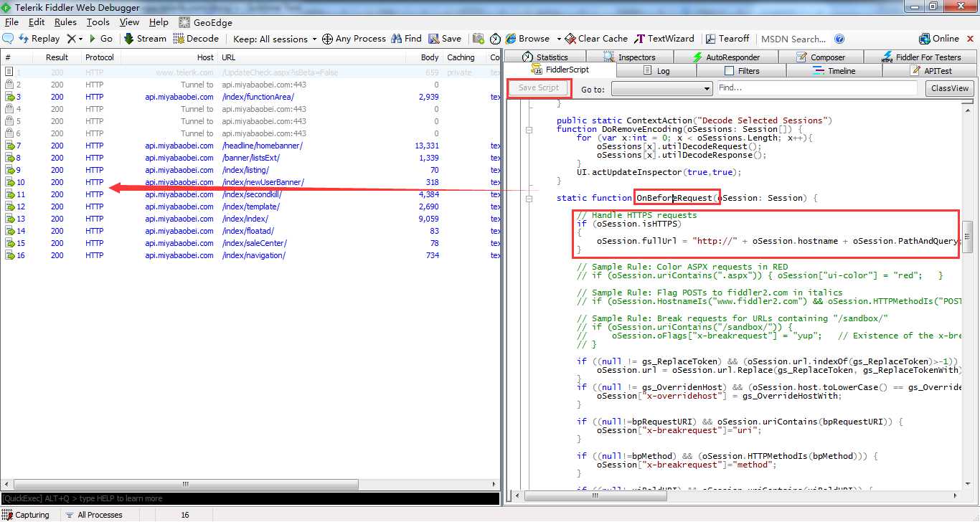Viewport: 980px width, 522px height.
Task: Switch to the Timeline tab
Action: [x=834, y=70]
